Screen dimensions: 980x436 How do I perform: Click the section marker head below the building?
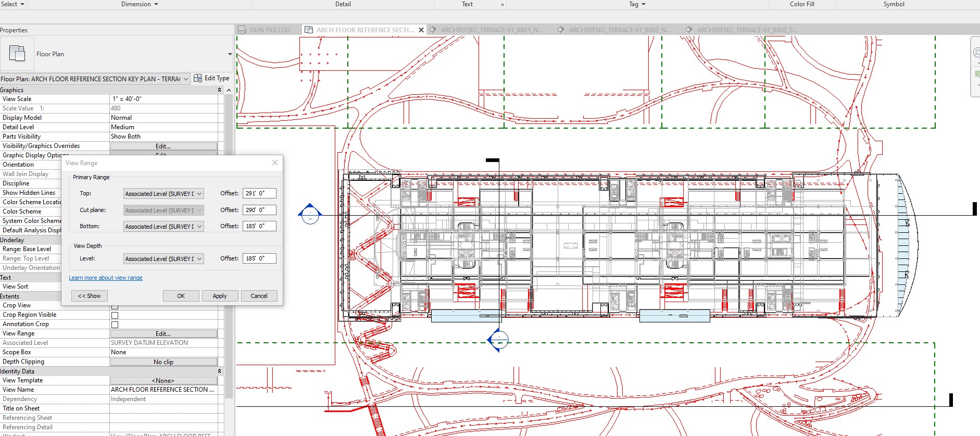(498, 340)
